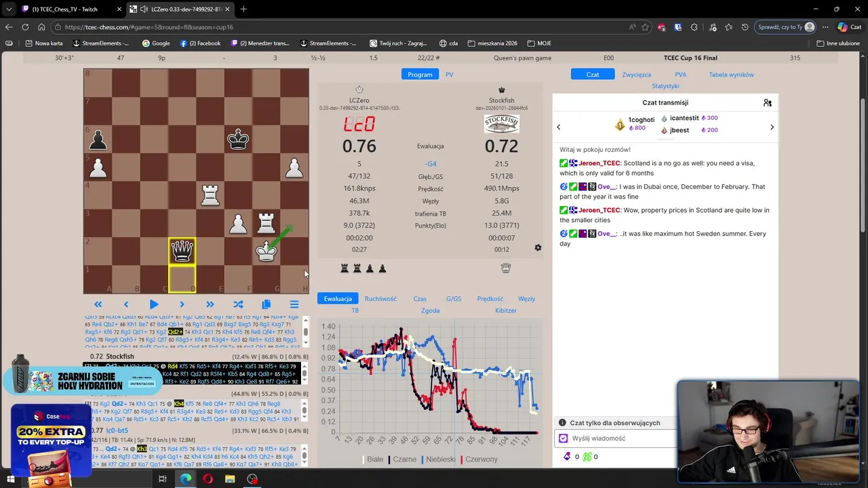This screenshot has width=868, height=488.
Task: Open the Statystyki tab
Action: click(665, 86)
